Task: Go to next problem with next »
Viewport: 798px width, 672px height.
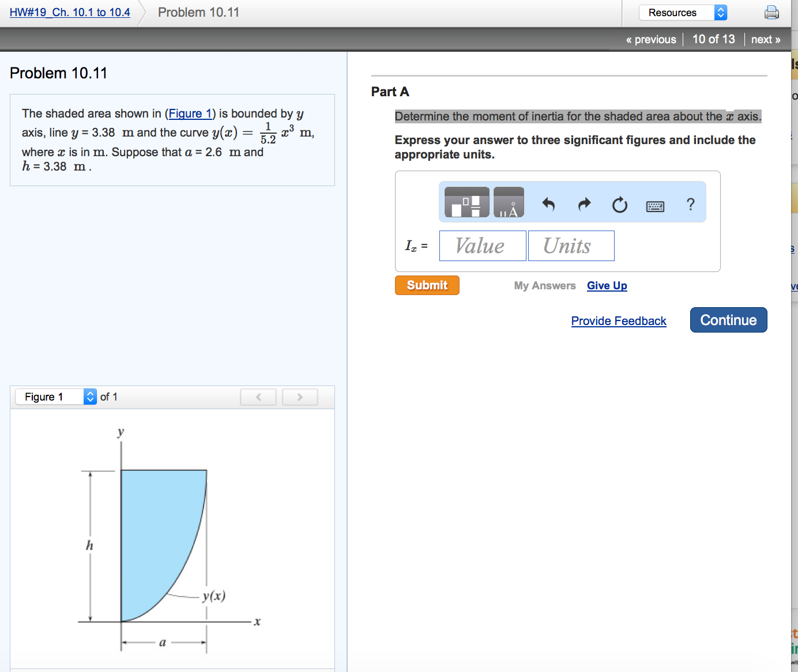Action: pos(766,39)
